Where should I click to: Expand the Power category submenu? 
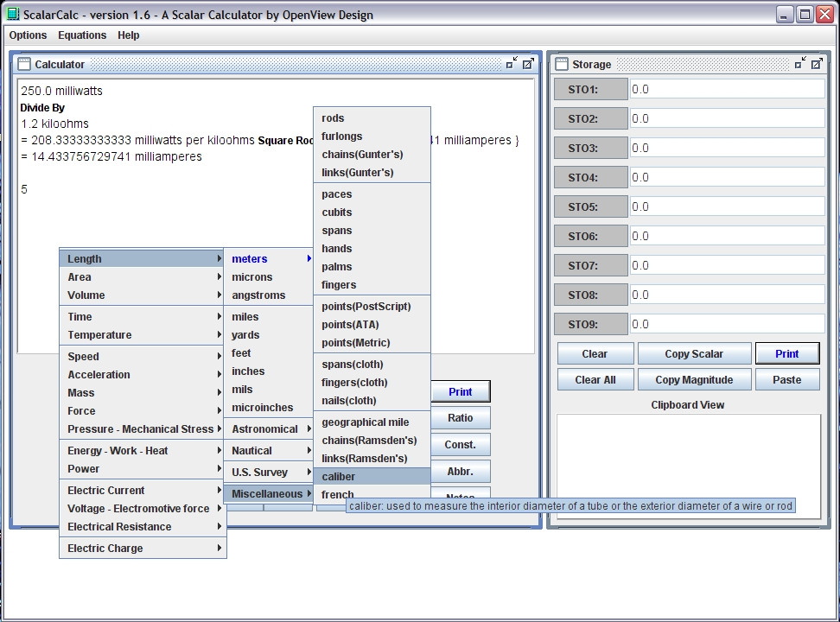pos(142,469)
